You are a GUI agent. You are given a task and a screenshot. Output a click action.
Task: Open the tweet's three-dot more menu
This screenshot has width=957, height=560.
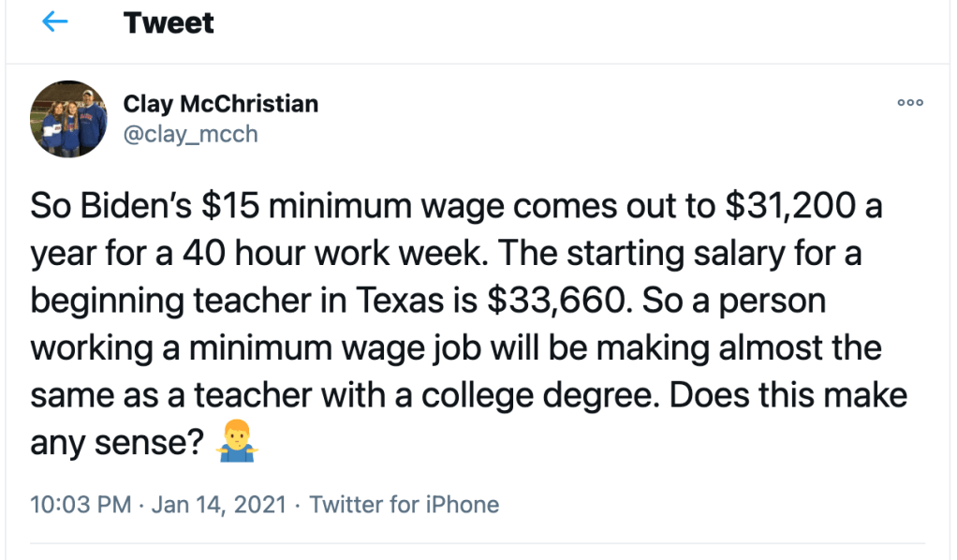coord(910,103)
